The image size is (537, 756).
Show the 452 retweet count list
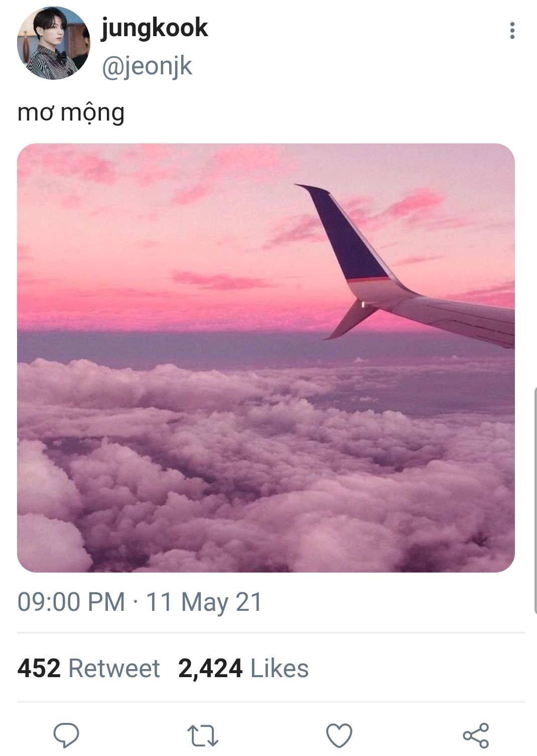[39, 669]
